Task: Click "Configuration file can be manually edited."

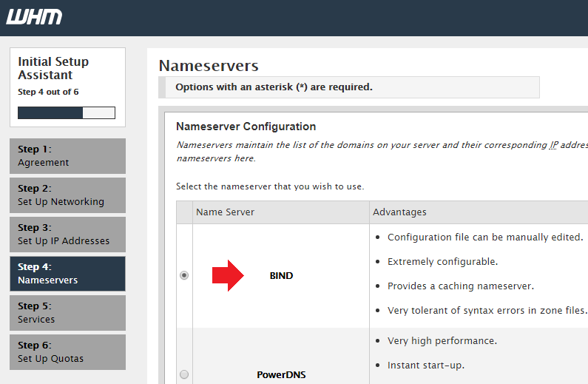Action: (x=485, y=238)
